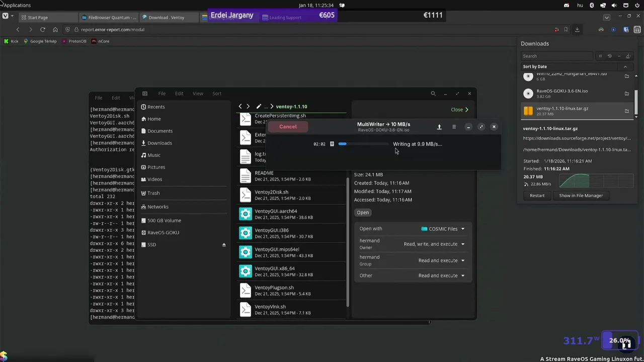
Task: Select the VentoyGUI.aarch64 file icon
Action: coord(245,214)
